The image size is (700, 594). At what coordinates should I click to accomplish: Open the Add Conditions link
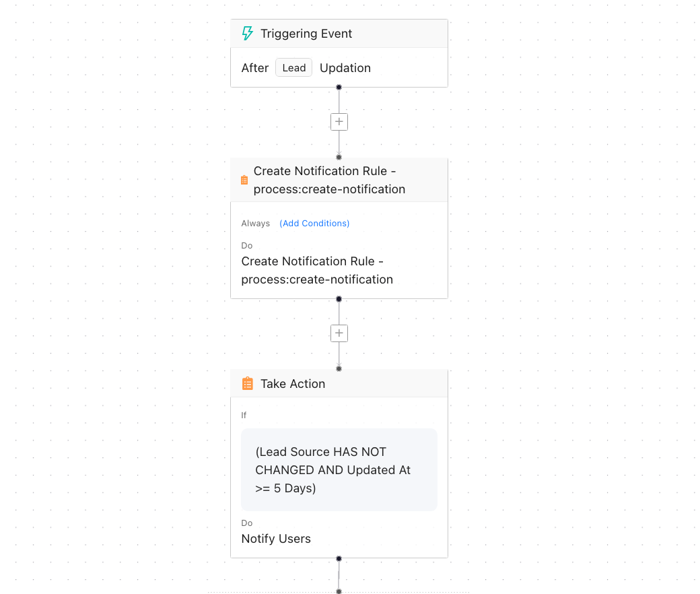pyautogui.click(x=314, y=223)
